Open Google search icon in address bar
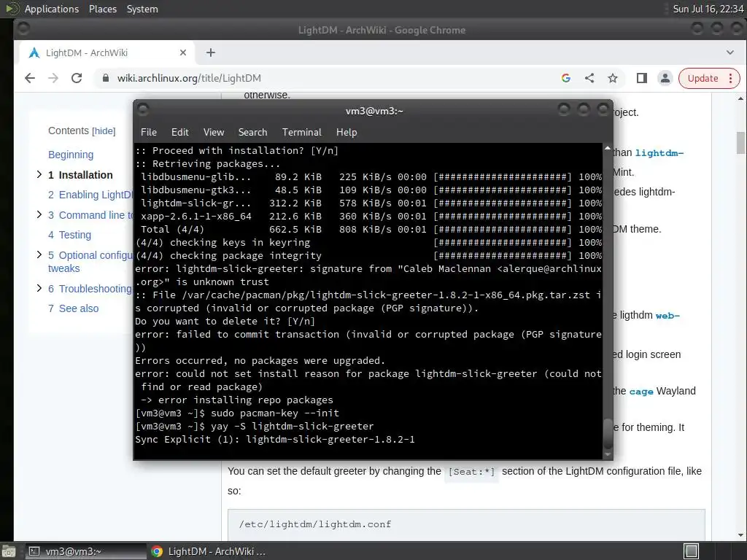 click(566, 78)
